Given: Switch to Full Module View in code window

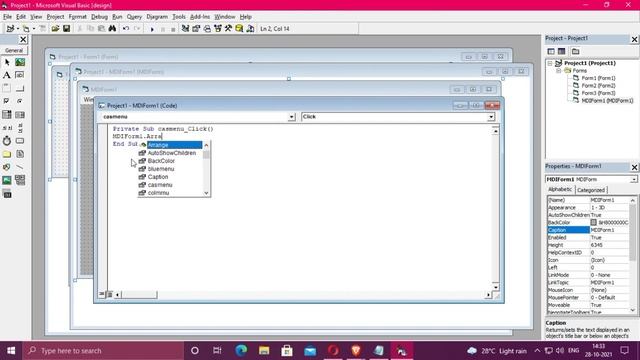Looking at the screenshot, I should tap(109, 294).
